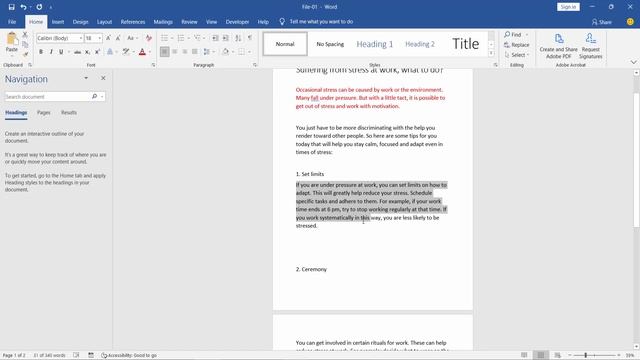Increase font size with Grow Font
This screenshot has height=360, width=640.
pos(108,38)
